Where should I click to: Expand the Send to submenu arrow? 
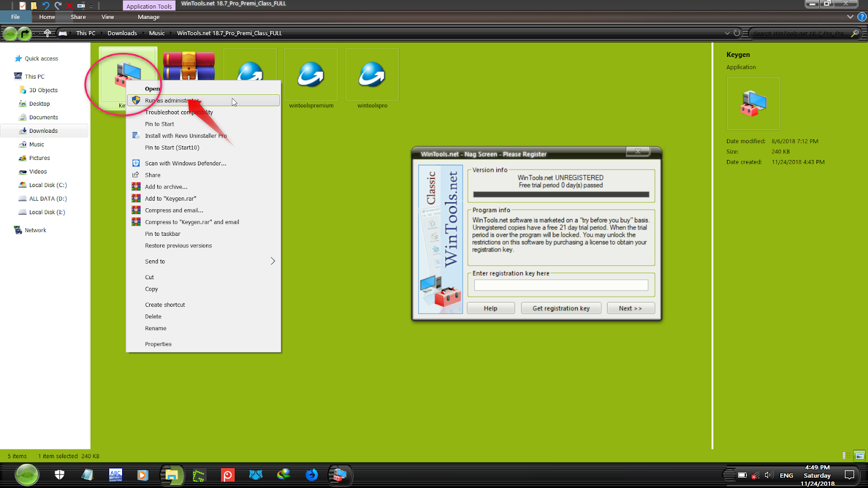(x=273, y=261)
